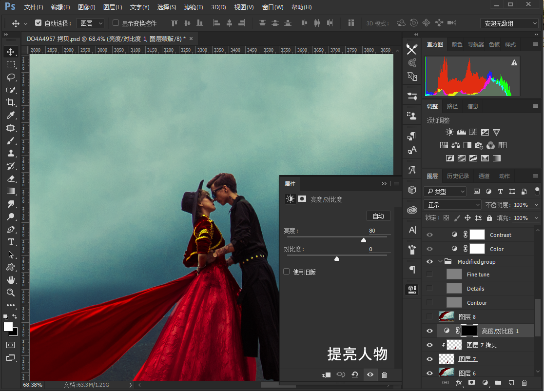Image resolution: width=544 pixels, height=392 pixels.
Task: Hide the 亮度/对比度 1 layer
Action: click(429, 331)
